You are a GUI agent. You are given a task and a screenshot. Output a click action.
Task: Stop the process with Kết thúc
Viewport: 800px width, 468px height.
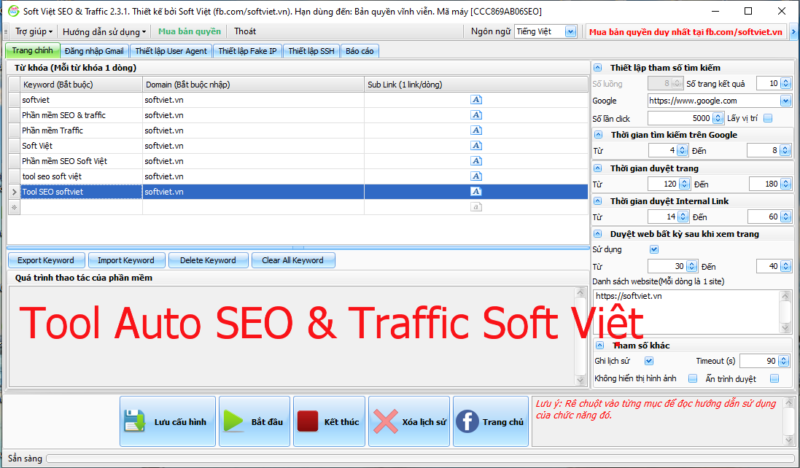329,422
